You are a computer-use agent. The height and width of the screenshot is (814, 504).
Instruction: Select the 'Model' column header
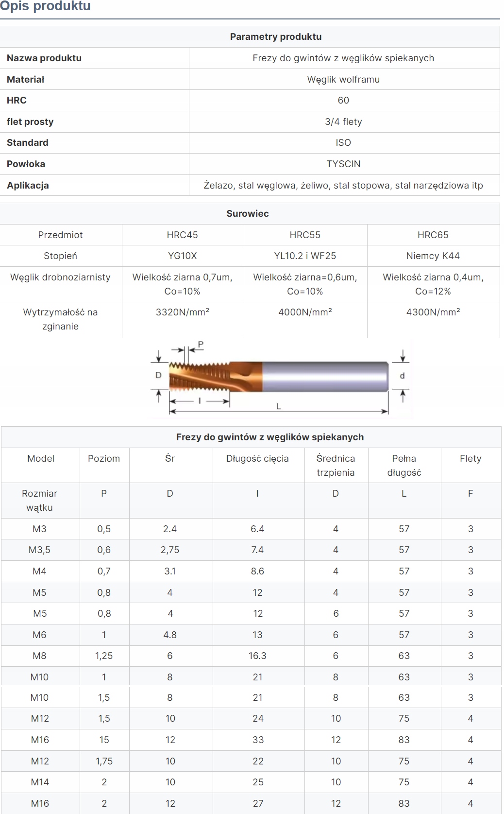[x=41, y=458]
